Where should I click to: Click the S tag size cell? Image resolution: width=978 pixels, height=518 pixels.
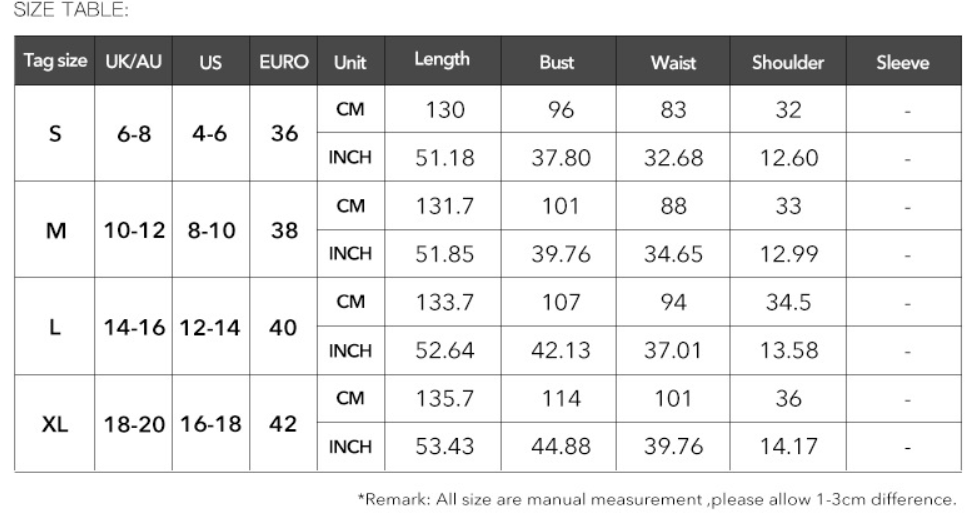pyautogui.click(x=55, y=133)
